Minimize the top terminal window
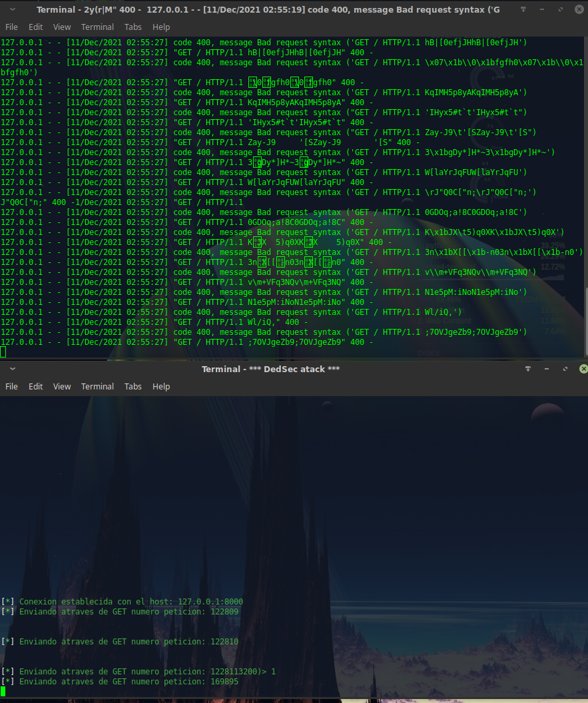The width and height of the screenshot is (588, 703). [x=542, y=9]
